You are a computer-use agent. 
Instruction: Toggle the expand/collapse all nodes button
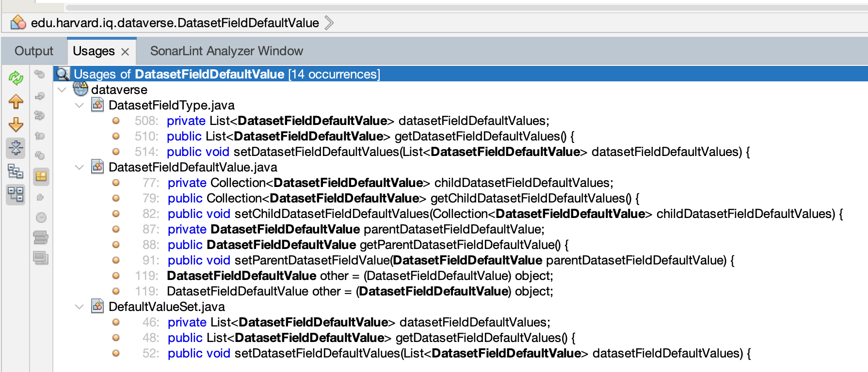(16, 148)
